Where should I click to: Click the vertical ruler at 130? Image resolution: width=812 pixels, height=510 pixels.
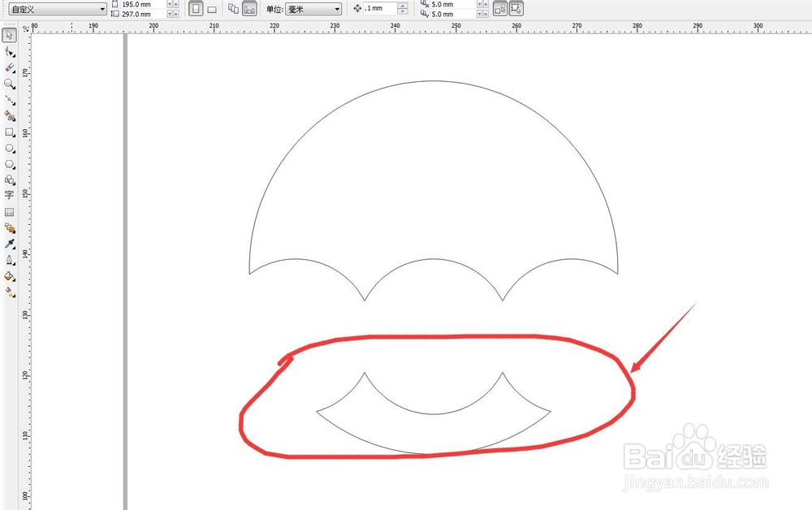point(25,314)
